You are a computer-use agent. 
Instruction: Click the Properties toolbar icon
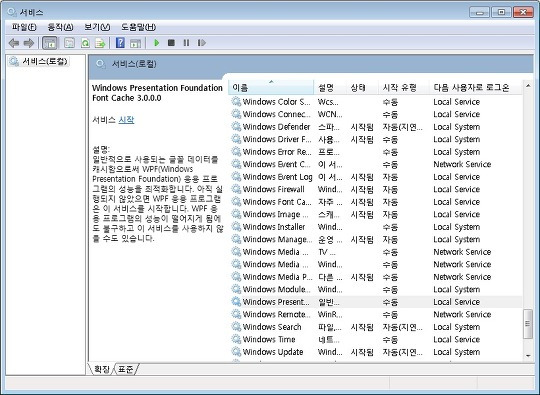click(69, 43)
